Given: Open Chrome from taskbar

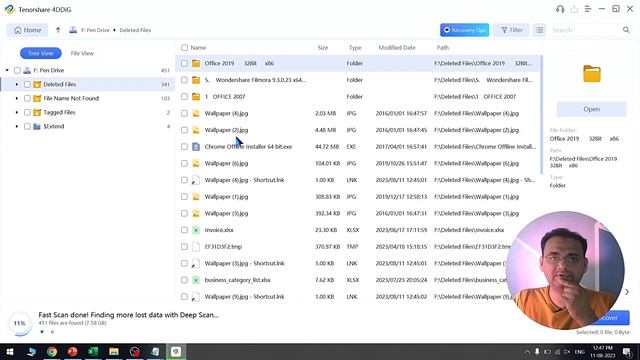Looking at the screenshot, I should point(52,351).
